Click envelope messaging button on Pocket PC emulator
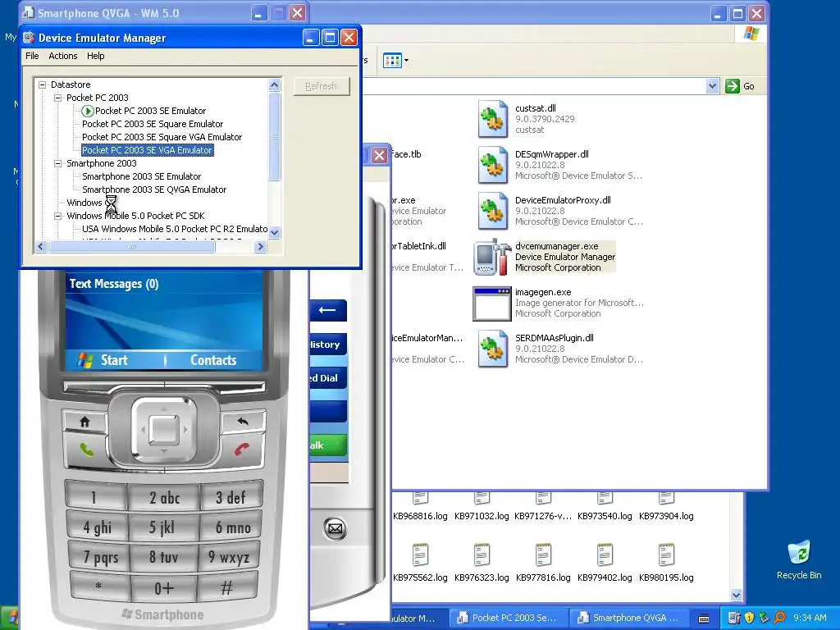Viewport: 840px width, 630px height. (x=335, y=529)
